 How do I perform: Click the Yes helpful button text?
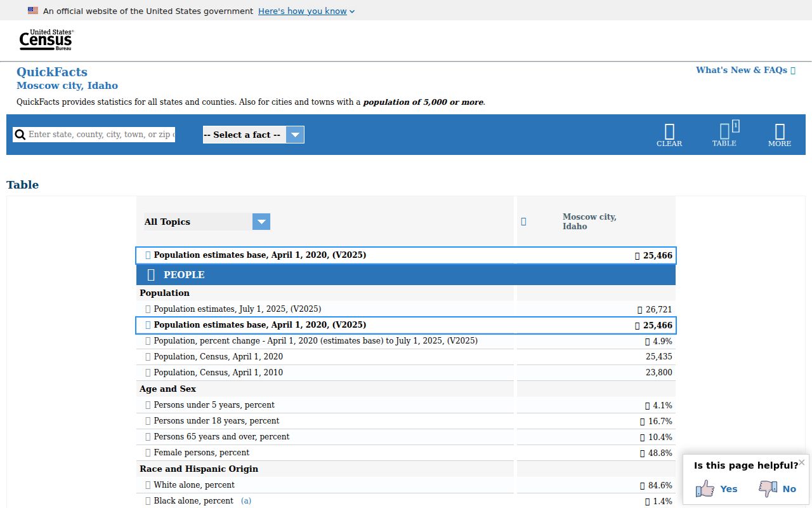tap(729, 489)
